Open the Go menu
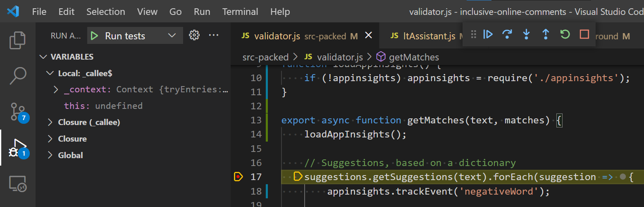 tap(176, 12)
